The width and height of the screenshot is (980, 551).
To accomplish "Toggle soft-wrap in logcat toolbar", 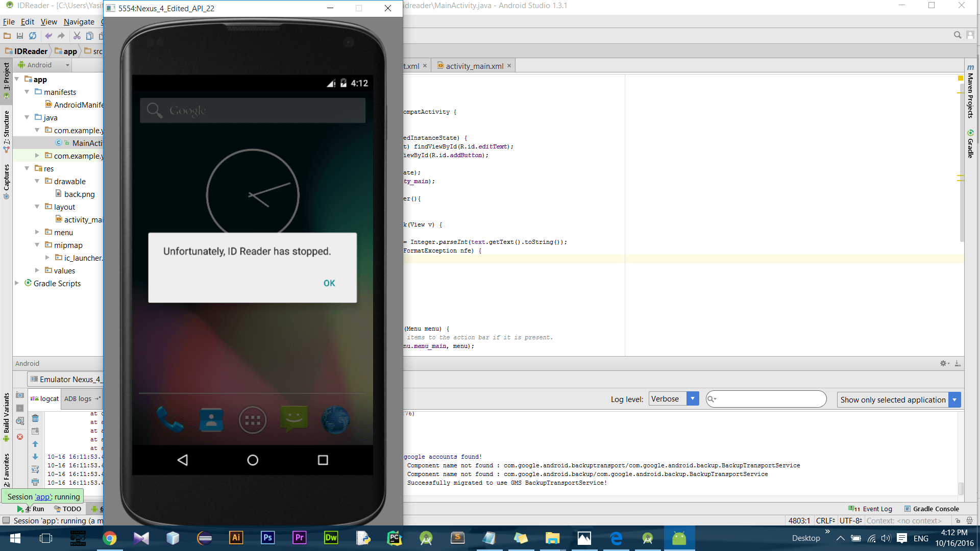I will [35, 469].
